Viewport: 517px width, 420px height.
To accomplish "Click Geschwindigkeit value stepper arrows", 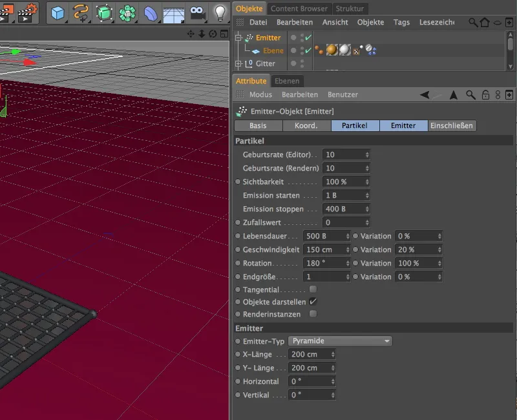I will click(x=348, y=249).
